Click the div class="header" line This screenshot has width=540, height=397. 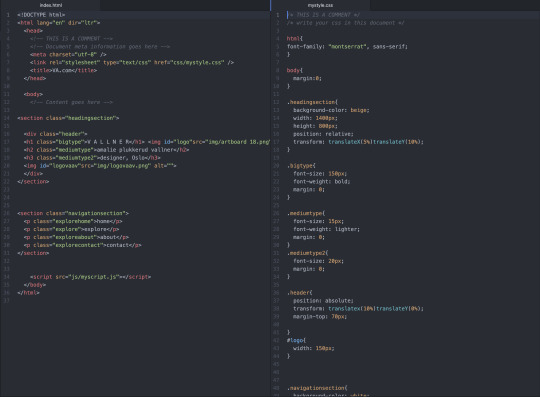55,134
